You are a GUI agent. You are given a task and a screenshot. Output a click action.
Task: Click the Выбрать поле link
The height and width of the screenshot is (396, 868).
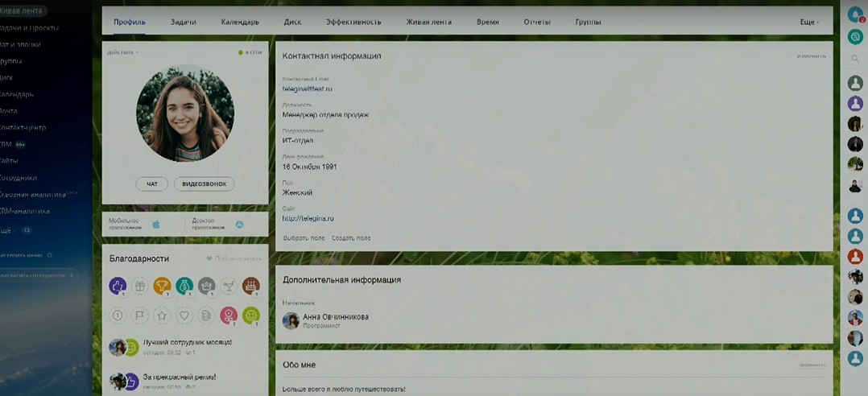pyautogui.click(x=304, y=238)
